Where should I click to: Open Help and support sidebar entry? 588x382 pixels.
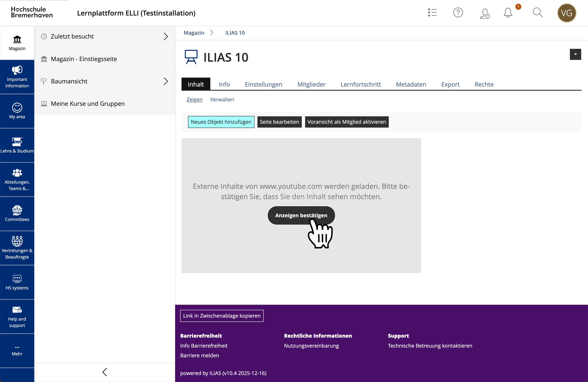pyautogui.click(x=17, y=317)
